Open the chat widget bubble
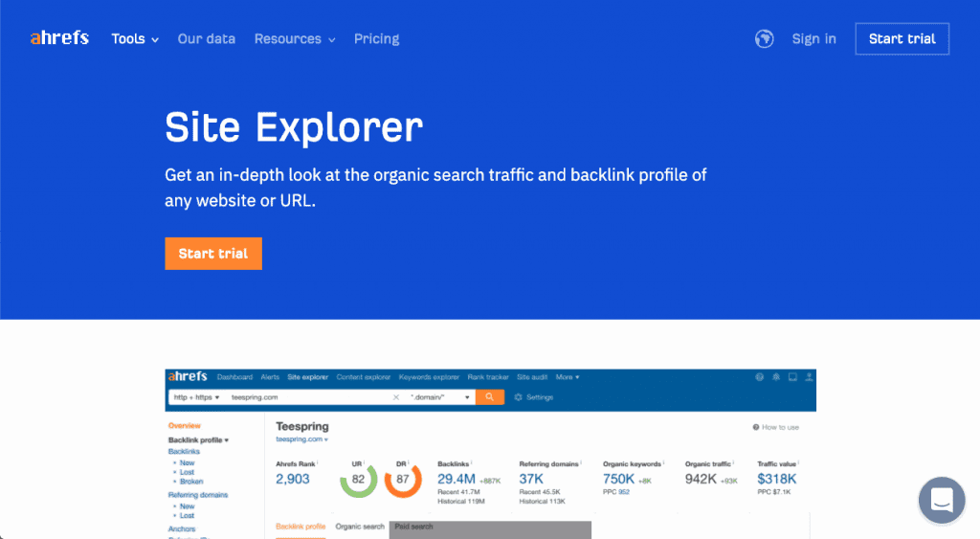 point(942,501)
